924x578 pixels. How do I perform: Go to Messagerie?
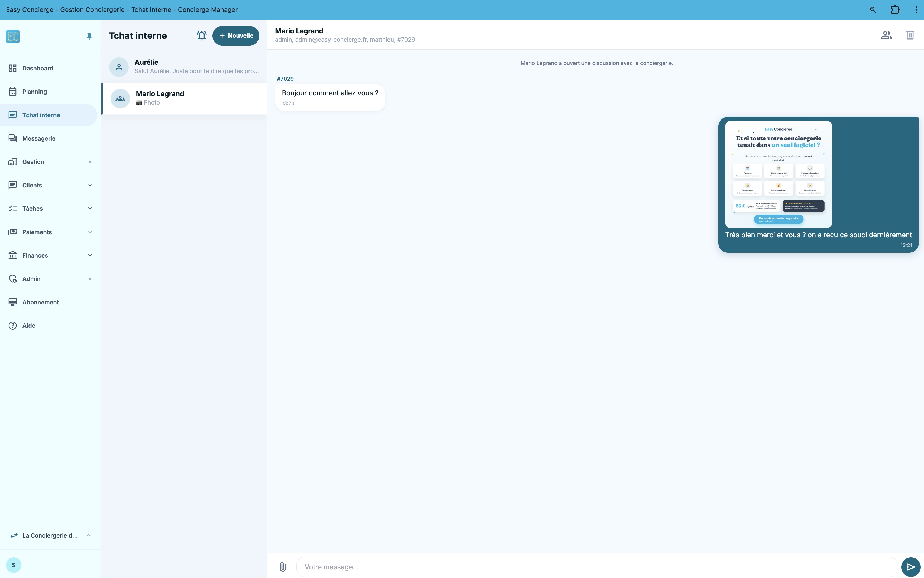[49, 138]
